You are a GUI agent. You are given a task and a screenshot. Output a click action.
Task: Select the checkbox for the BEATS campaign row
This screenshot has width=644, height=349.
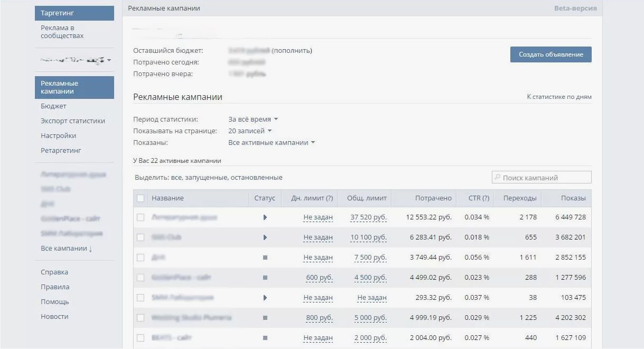141,338
